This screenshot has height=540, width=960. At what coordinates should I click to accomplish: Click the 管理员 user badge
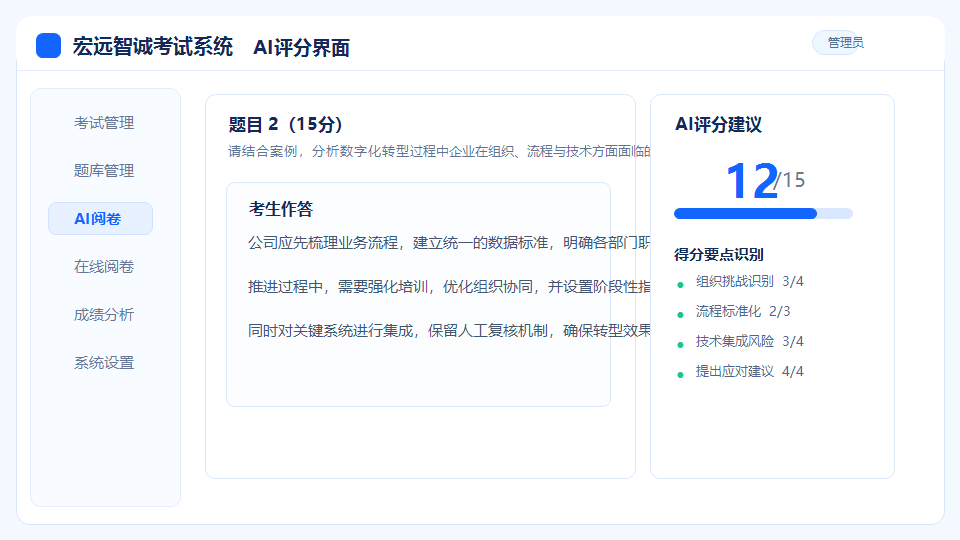click(x=837, y=43)
